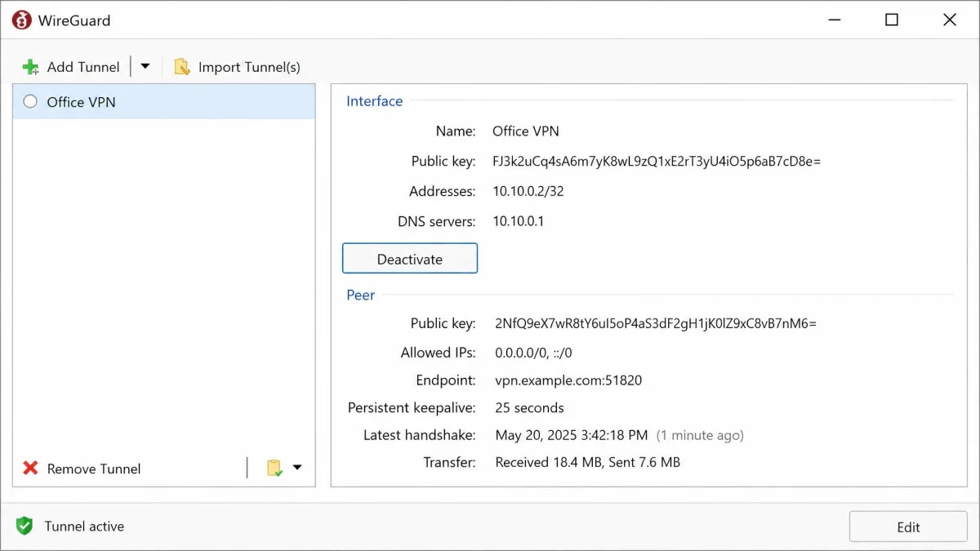Click endpoint value vpn.example.com:51820
The height and width of the screenshot is (551, 980).
point(568,380)
